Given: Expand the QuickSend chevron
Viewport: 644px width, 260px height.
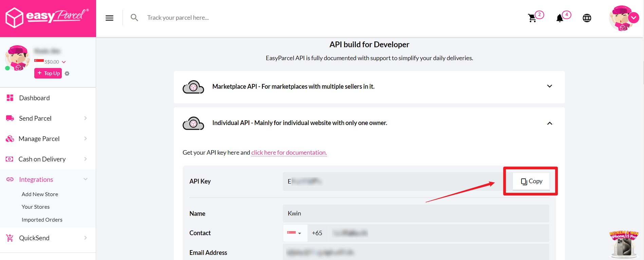Looking at the screenshot, I should point(86,238).
